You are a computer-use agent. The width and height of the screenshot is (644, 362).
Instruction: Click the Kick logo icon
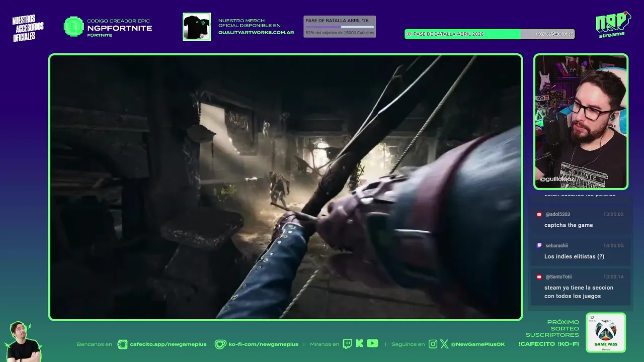point(359,344)
